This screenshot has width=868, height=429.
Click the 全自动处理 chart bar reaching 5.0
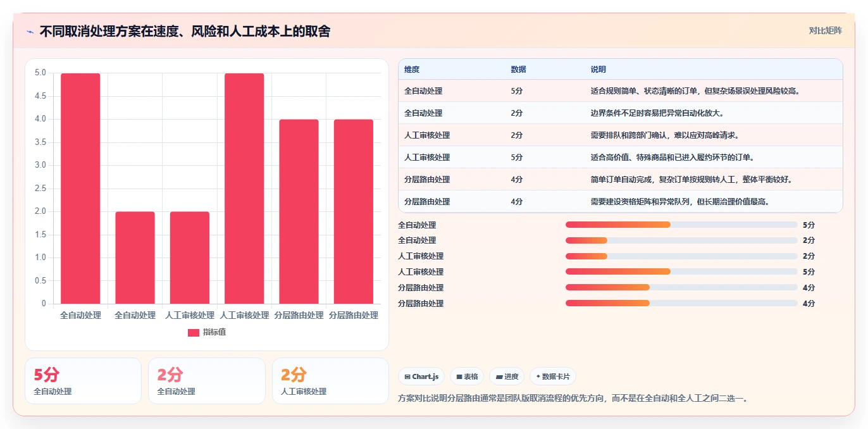pyautogui.click(x=80, y=189)
